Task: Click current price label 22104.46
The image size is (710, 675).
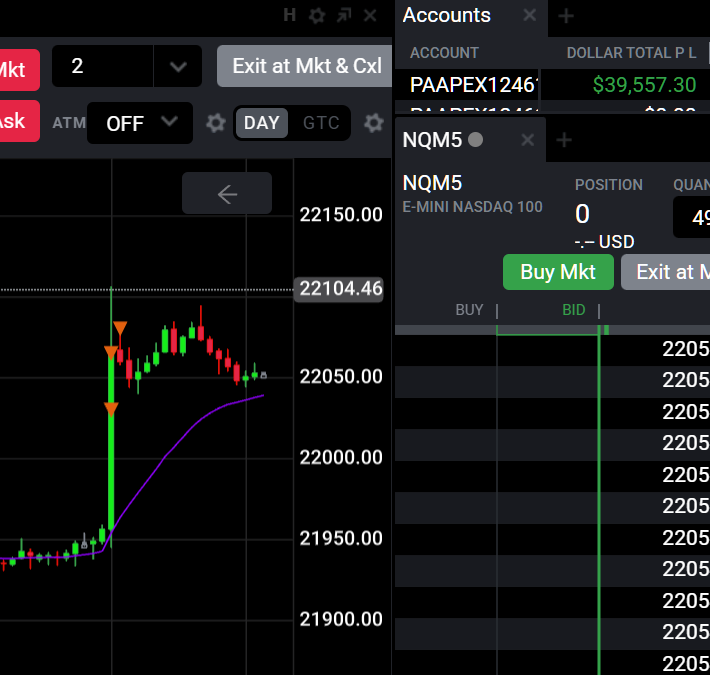Action: [x=339, y=289]
